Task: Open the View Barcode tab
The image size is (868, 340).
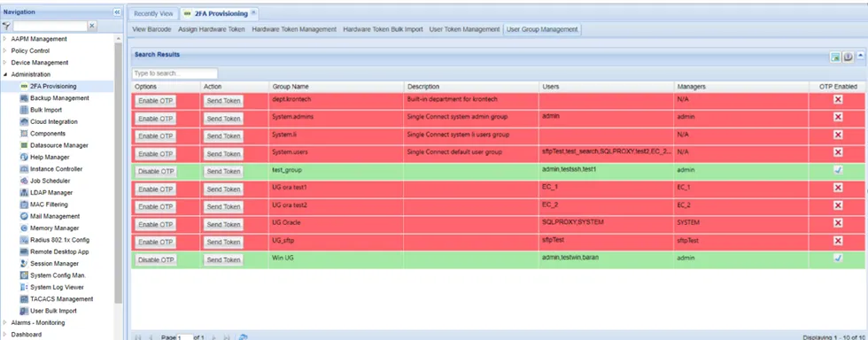Action: [x=151, y=29]
